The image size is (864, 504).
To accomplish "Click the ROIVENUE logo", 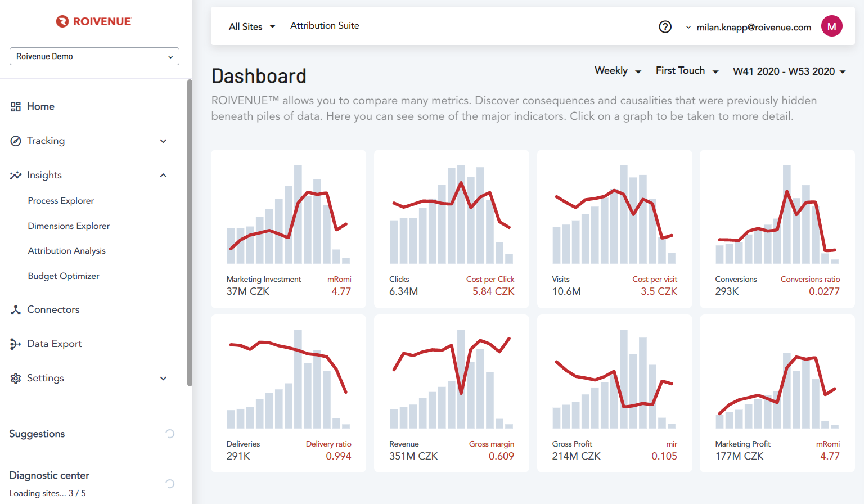I will point(94,21).
